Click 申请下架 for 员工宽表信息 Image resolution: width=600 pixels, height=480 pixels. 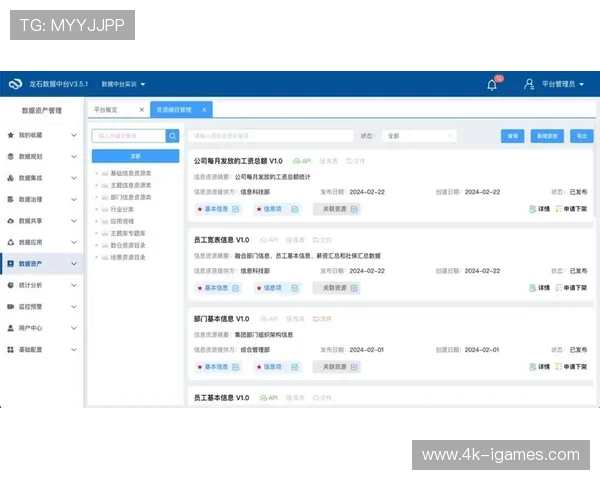click(571, 288)
